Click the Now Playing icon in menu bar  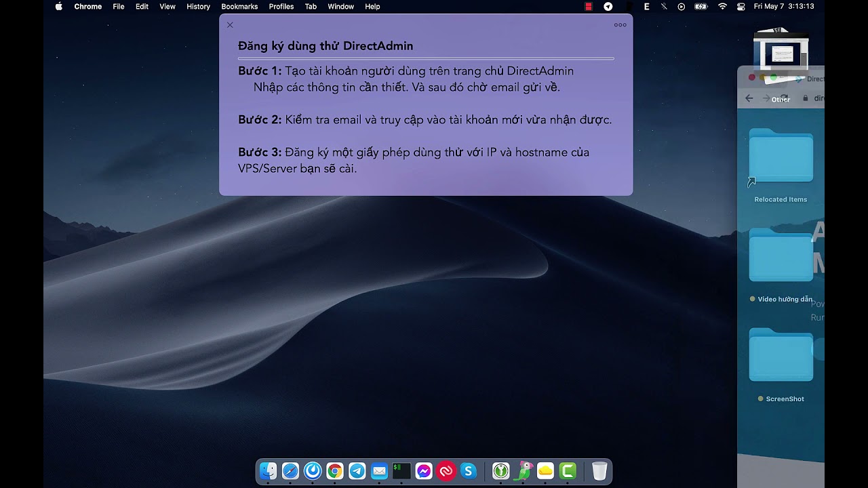pos(682,6)
